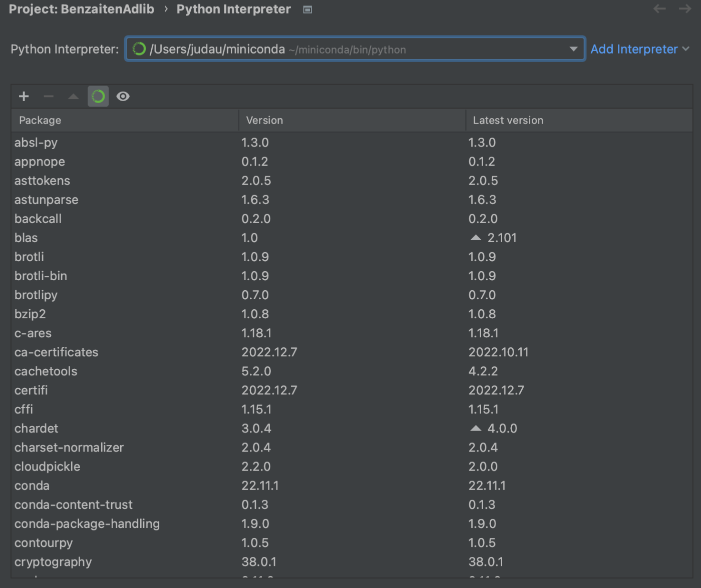Screen dimensions: 701x588
Task: Select the cachetools package row
Action: click(x=352, y=371)
